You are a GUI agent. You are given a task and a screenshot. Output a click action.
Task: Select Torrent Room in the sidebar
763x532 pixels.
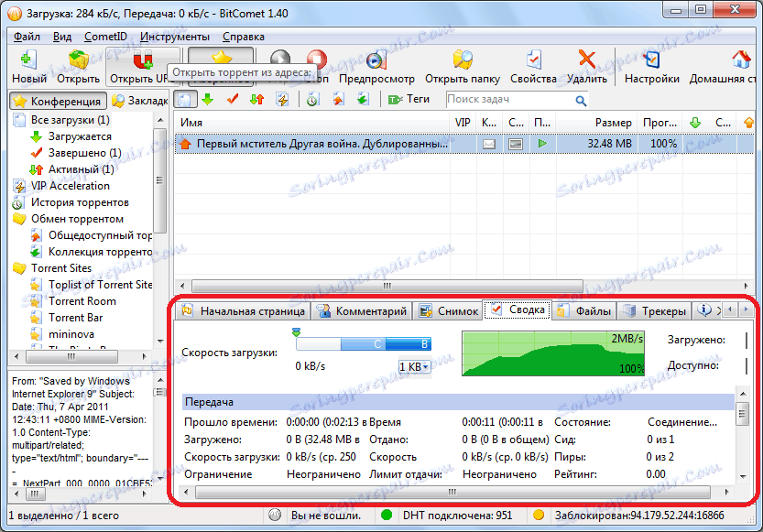[82, 301]
